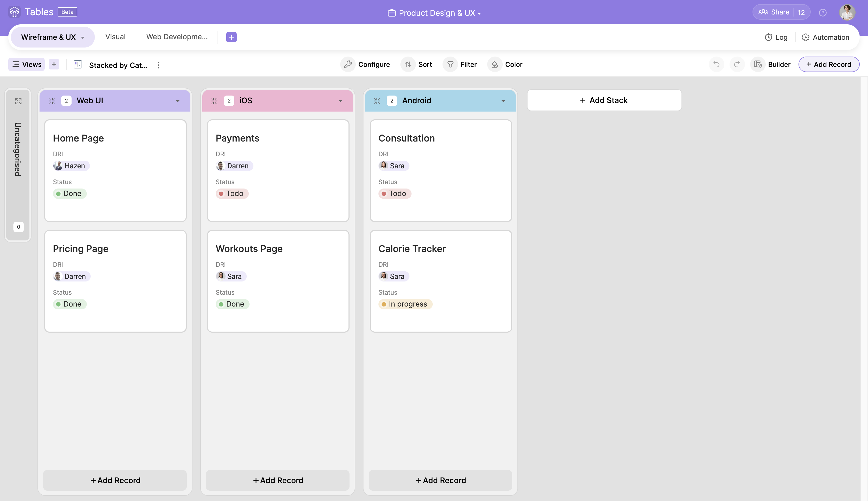Switch to the Web Development tab
Image resolution: width=868 pixels, height=501 pixels.
coord(177,37)
